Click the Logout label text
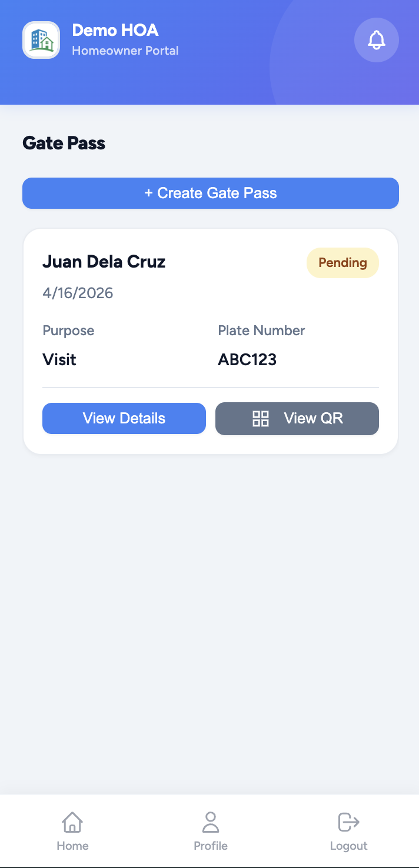 [348, 846]
